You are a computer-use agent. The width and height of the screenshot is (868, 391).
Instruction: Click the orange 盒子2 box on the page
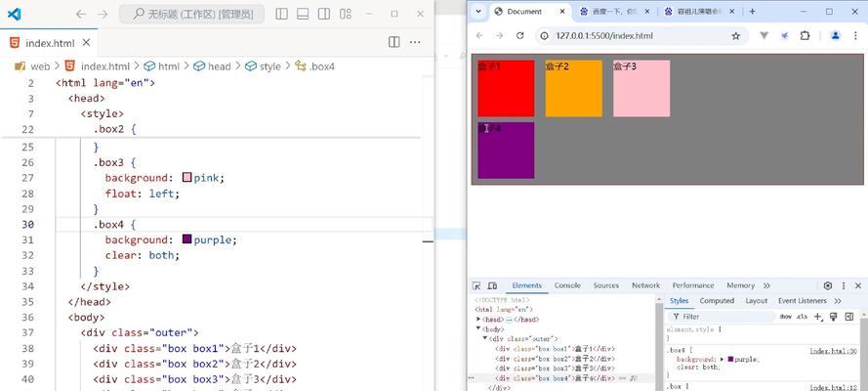[573, 89]
